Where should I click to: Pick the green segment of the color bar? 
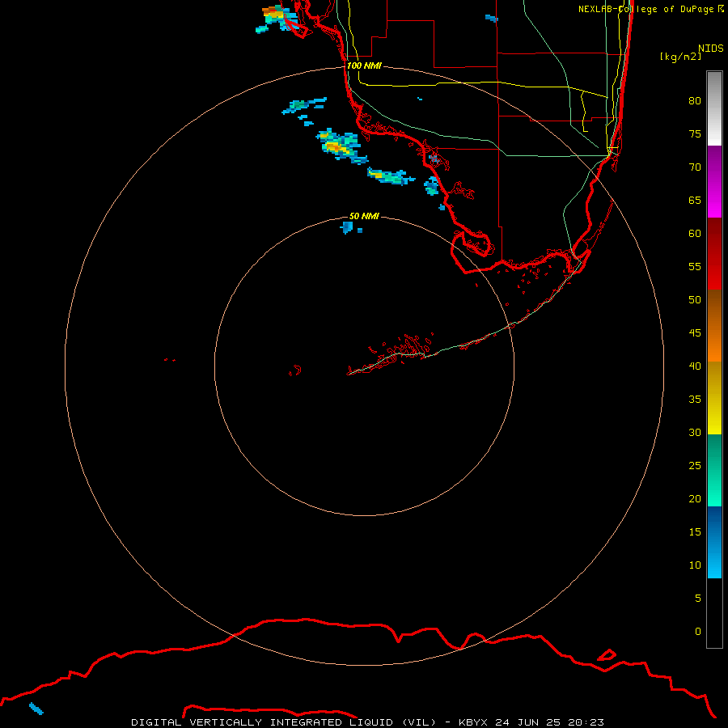(714, 470)
